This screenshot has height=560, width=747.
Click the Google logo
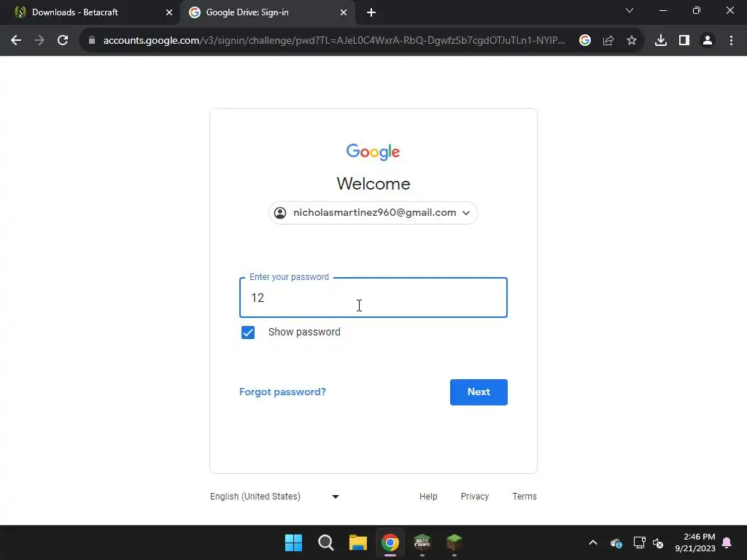[373, 152]
